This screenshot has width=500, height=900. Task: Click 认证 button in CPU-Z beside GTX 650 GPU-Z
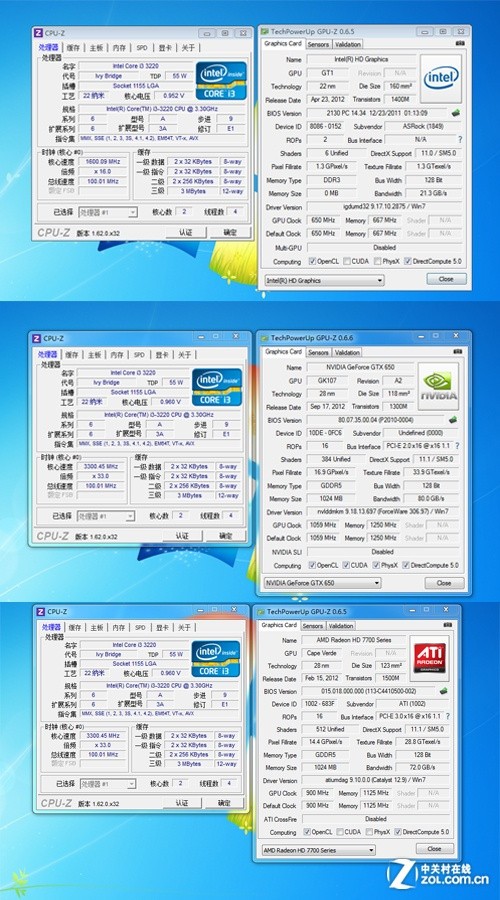(182, 536)
